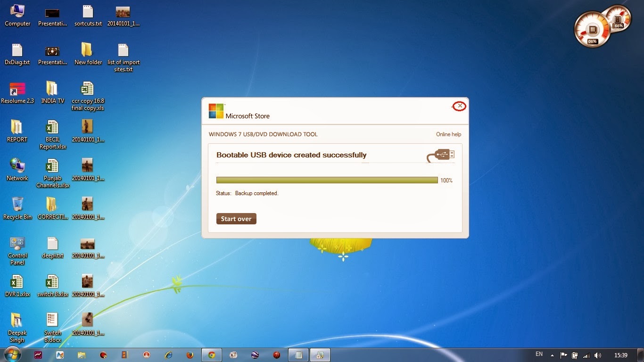Open Google Chrome from the taskbar

tap(212, 354)
